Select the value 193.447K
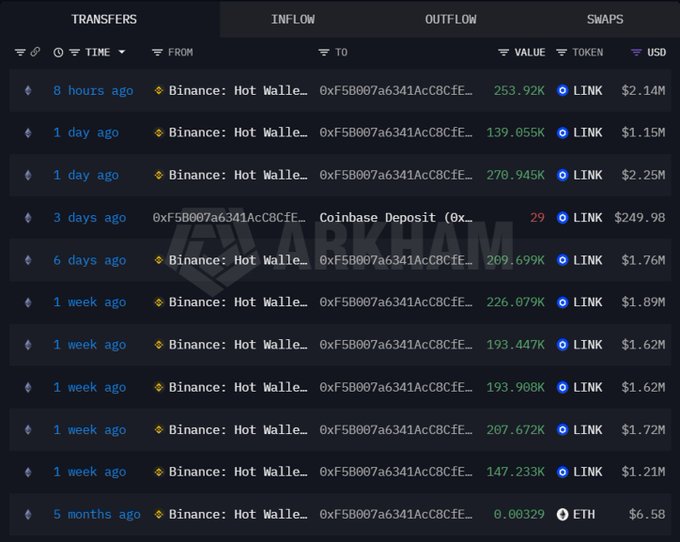This screenshot has width=680, height=542. (x=515, y=344)
